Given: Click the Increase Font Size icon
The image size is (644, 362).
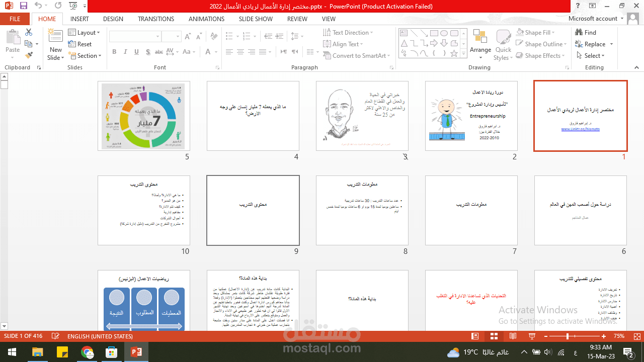Looking at the screenshot, I should click(x=187, y=36).
